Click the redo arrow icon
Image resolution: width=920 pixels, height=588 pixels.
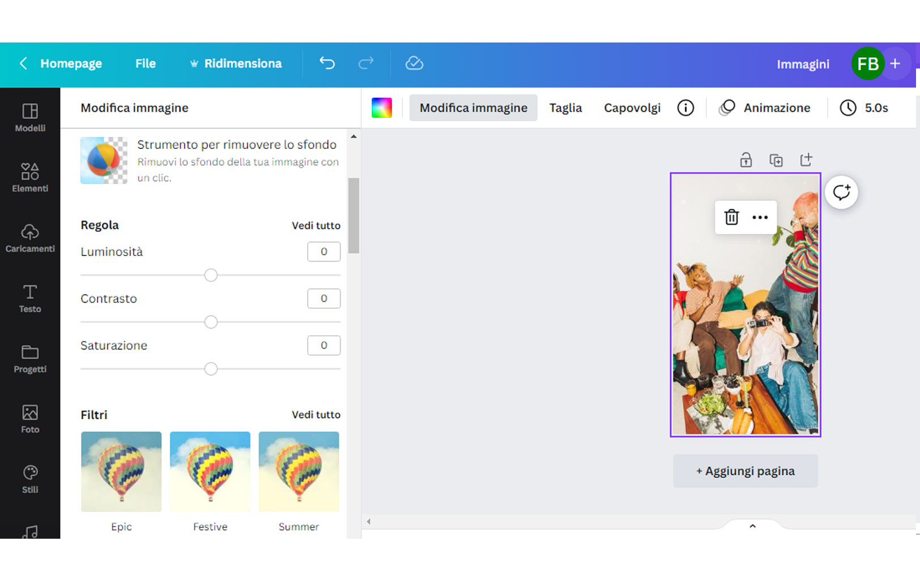pos(366,63)
